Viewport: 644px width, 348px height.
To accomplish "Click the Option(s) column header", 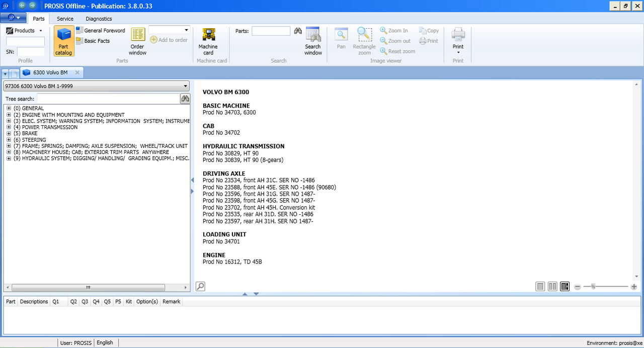I will tap(147, 302).
